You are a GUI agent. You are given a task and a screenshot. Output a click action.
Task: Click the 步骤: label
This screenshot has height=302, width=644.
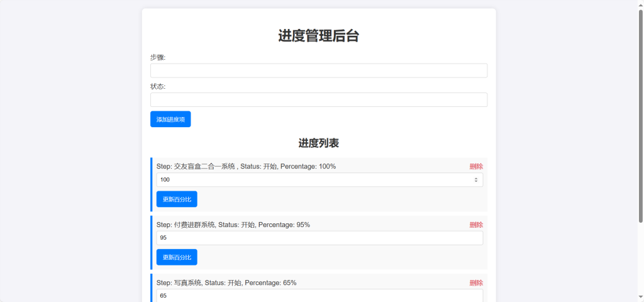tap(158, 57)
